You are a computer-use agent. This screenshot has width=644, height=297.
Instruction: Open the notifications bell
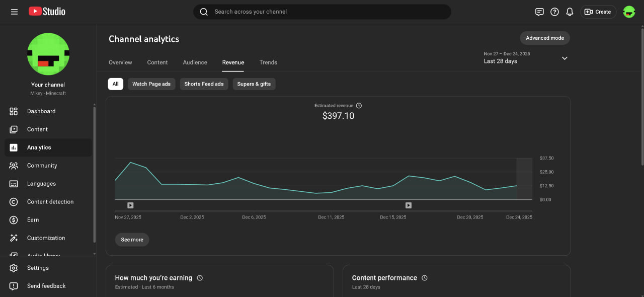[570, 12]
